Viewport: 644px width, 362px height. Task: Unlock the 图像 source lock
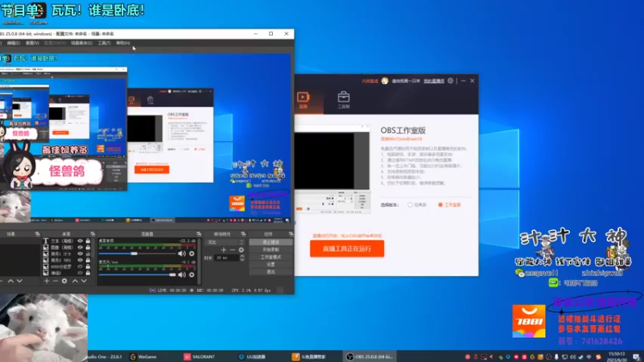pos(88,248)
